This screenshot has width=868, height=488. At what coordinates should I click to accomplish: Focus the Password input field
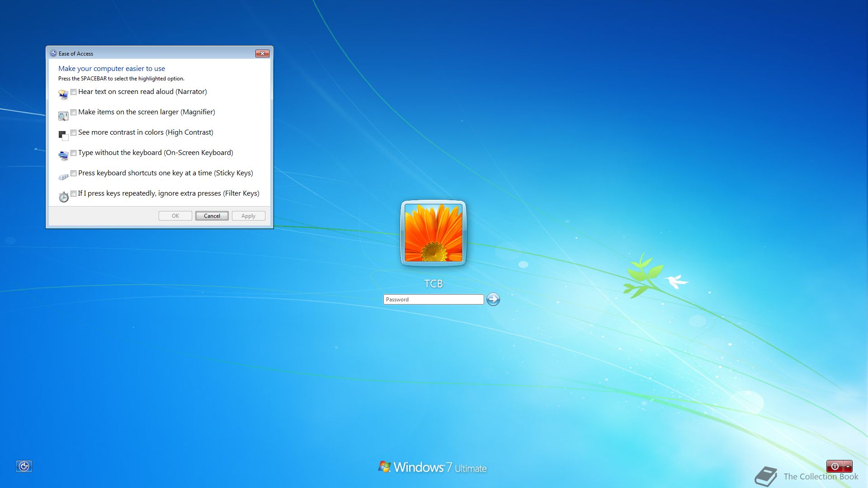pos(434,299)
